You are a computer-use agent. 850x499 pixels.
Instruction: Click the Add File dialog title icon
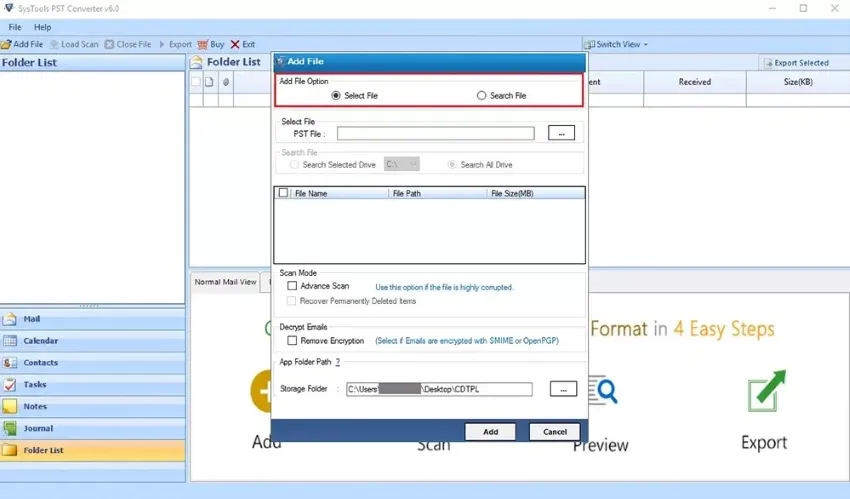pyautogui.click(x=280, y=62)
